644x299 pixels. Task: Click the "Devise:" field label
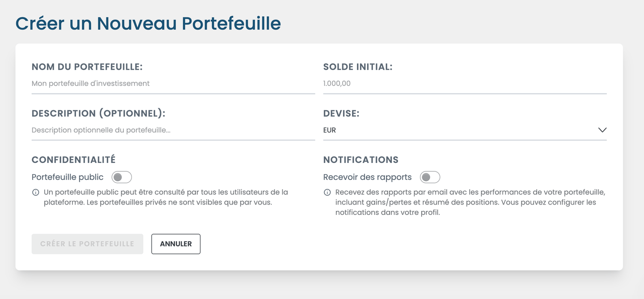(x=341, y=114)
